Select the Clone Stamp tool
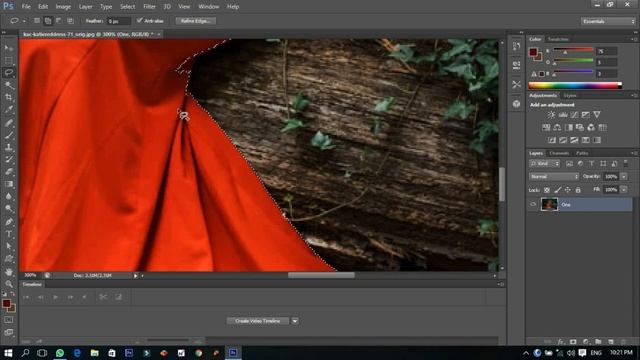 click(9, 147)
